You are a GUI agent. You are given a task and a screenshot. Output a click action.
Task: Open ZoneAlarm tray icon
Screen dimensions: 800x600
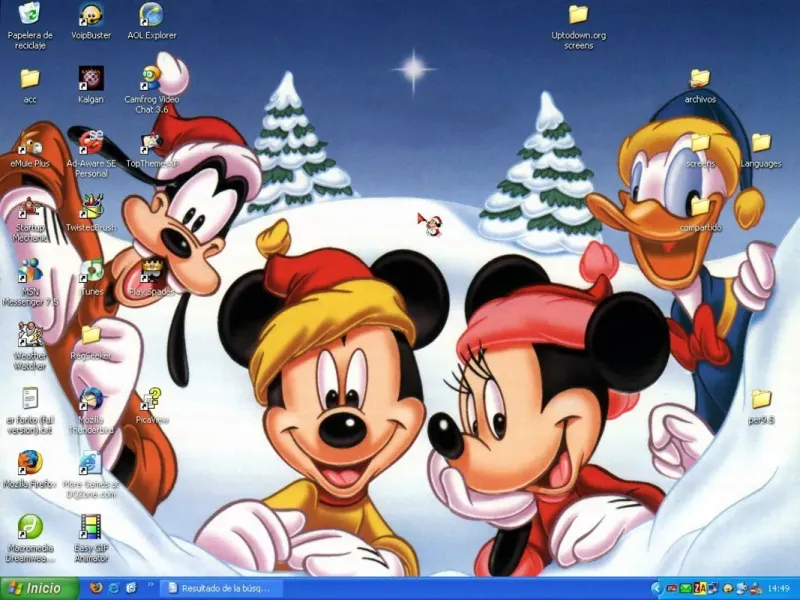[699, 589]
